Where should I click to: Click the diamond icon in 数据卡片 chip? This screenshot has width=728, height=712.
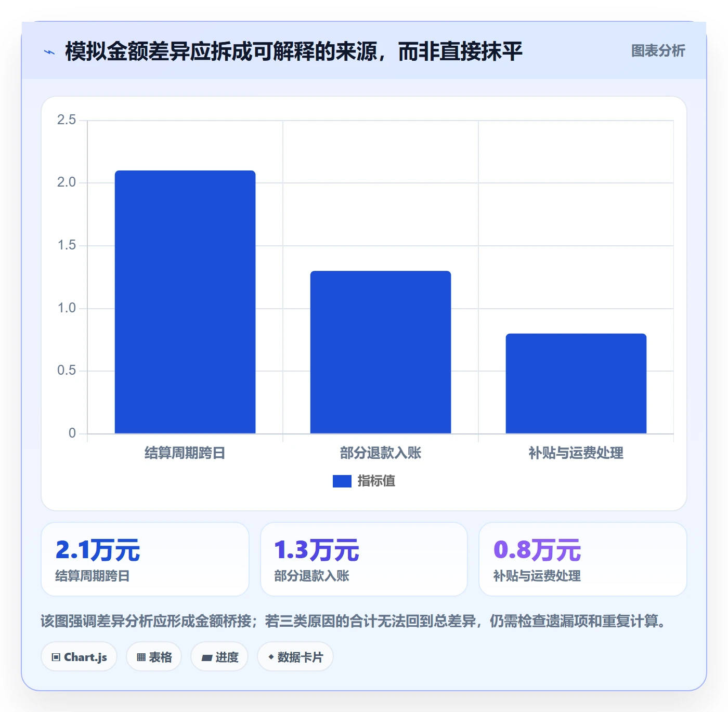click(x=271, y=657)
